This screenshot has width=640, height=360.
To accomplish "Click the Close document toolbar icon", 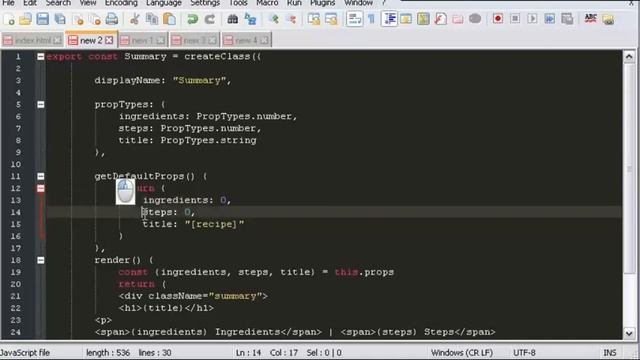I will click(x=78, y=19).
